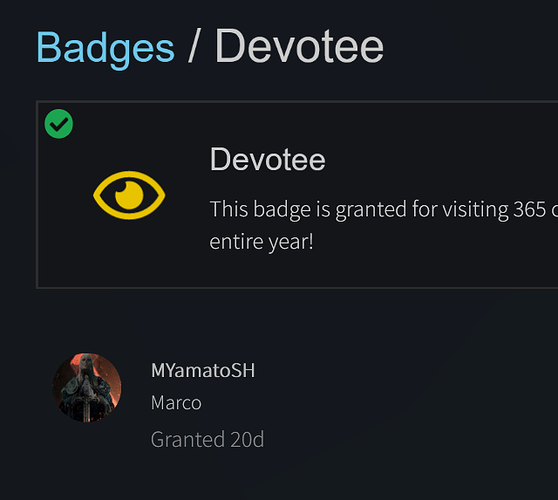Screen dimensions: 558x500
Task: Click the slash separator after Badges
Action: [193, 46]
